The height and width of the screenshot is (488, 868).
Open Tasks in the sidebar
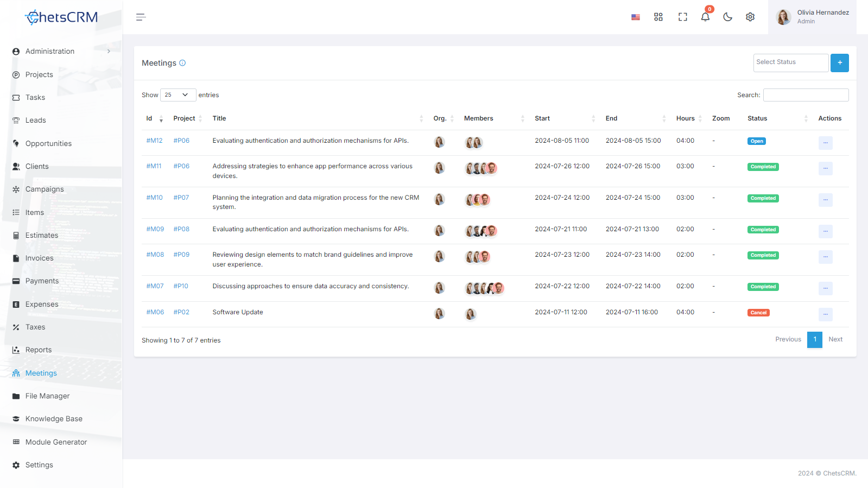[35, 98]
